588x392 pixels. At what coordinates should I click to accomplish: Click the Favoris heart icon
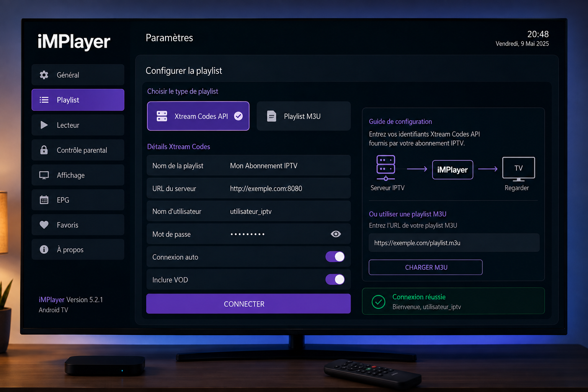(44, 225)
